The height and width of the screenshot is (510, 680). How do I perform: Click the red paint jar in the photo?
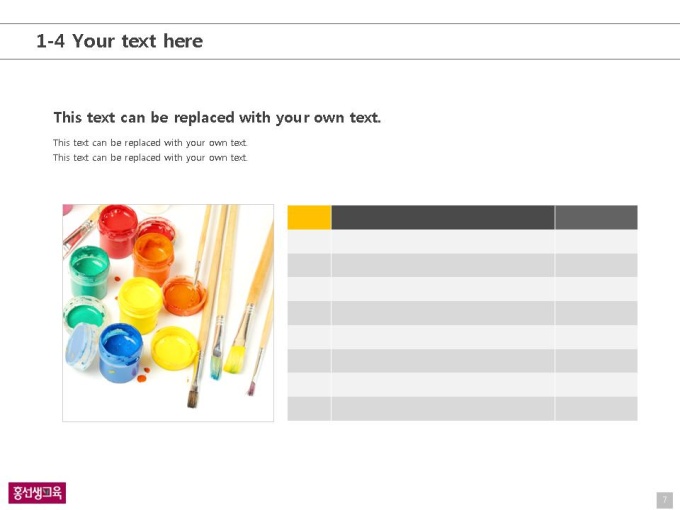coord(118,231)
